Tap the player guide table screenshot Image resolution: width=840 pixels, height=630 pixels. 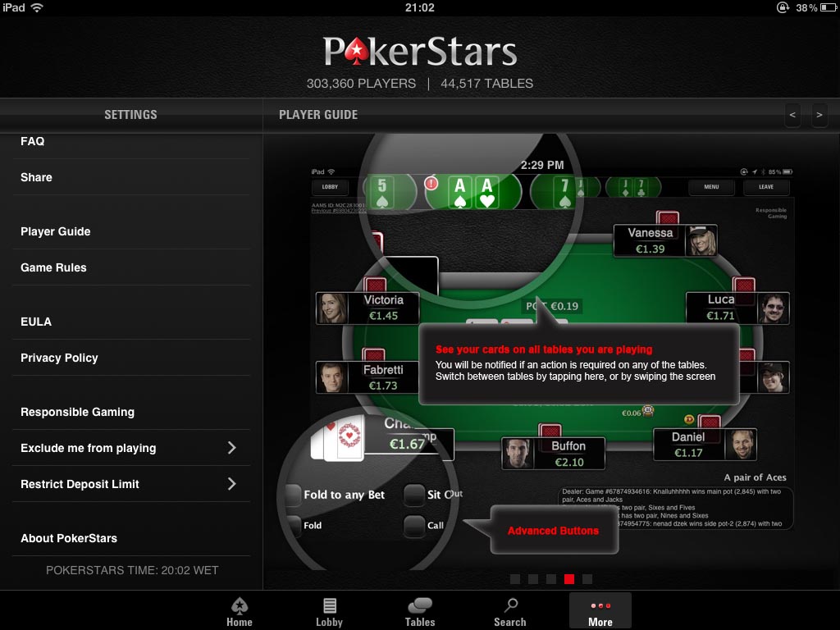550,354
